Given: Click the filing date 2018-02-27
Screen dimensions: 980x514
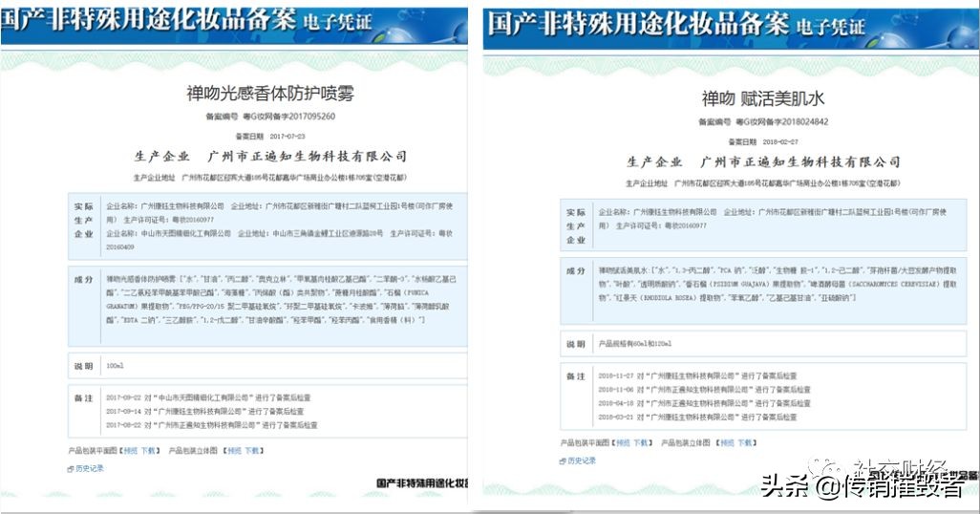Looking at the screenshot, I should tap(780, 142).
